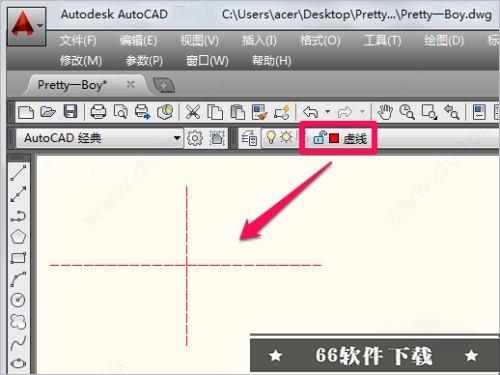Open the 修改(M) menu
This screenshot has width=500, height=375.
coord(81,61)
